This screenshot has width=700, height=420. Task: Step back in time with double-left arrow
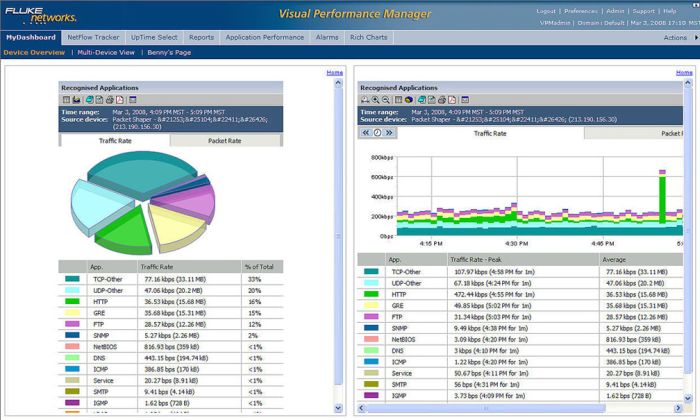[x=366, y=132]
